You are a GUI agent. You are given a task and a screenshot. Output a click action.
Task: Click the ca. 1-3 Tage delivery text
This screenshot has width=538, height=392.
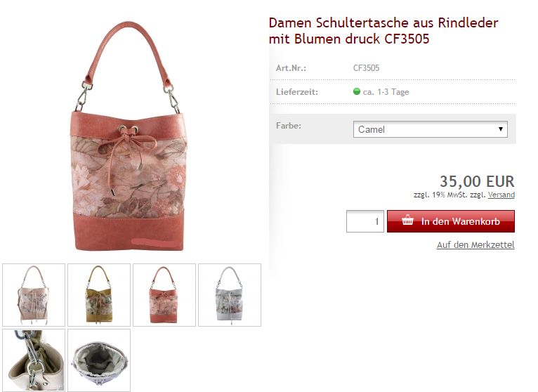[x=386, y=92]
